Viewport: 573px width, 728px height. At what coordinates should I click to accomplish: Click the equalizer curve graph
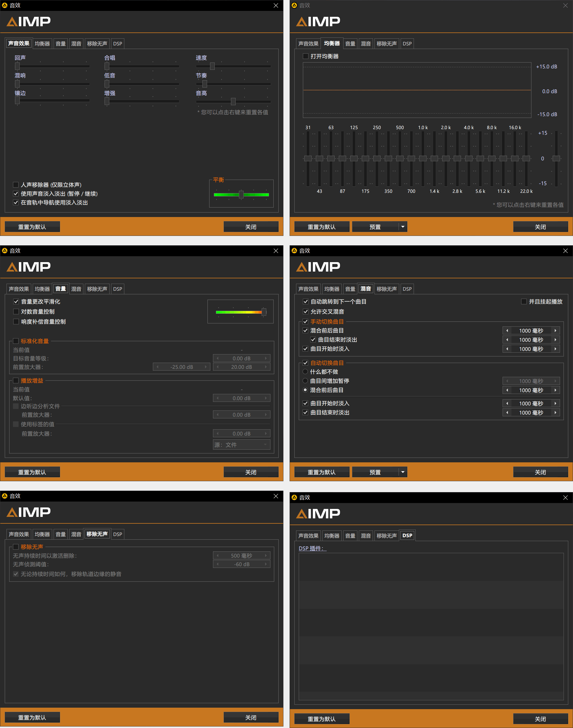point(417,90)
